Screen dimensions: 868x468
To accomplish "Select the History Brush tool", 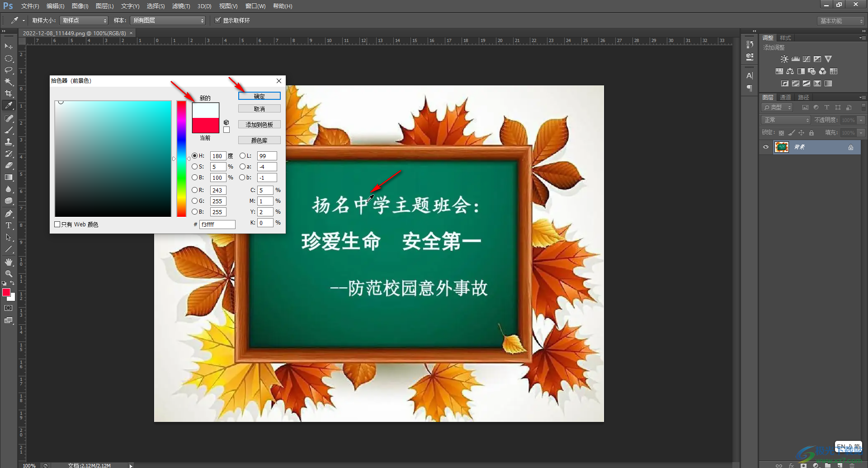I will [9, 154].
